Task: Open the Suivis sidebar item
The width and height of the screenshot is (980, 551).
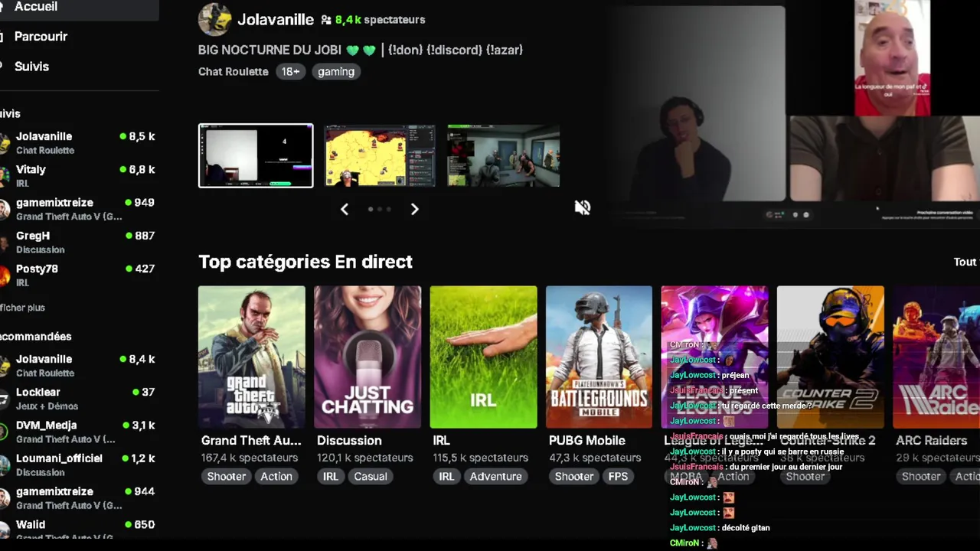Action: [31, 67]
